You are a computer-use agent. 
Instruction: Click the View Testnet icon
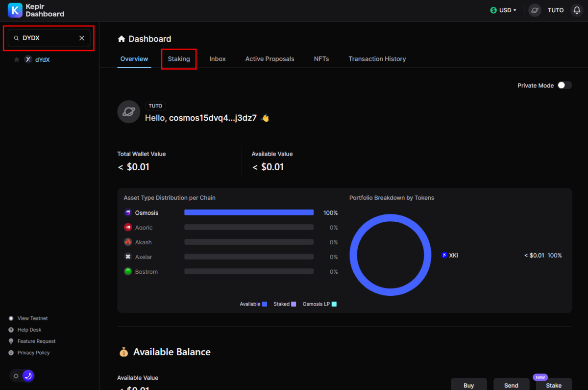[11, 318]
